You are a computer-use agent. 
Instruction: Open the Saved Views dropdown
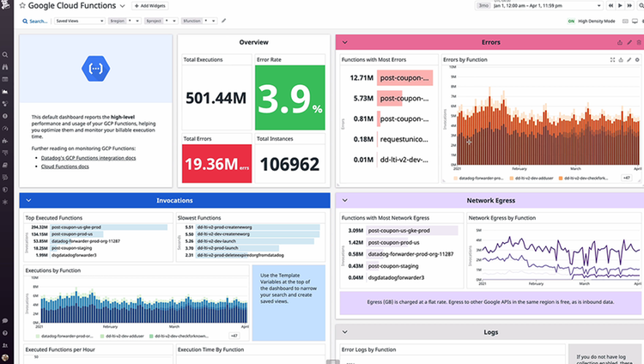pyautogui.click(x=80, y=21)
